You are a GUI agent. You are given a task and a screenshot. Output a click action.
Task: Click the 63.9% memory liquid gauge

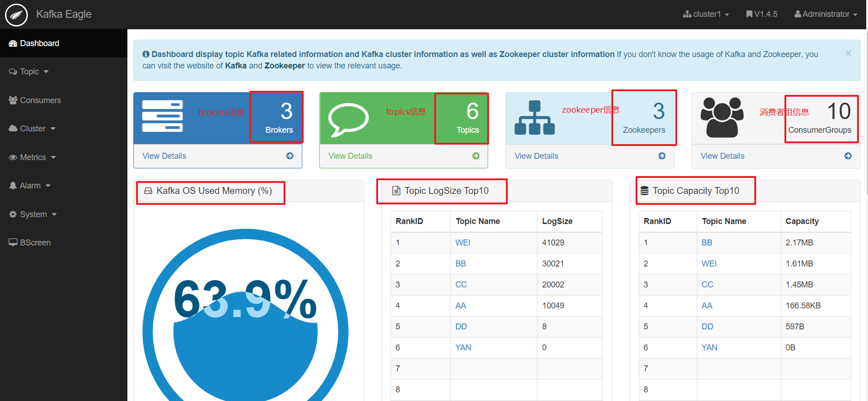click(246, 315)
